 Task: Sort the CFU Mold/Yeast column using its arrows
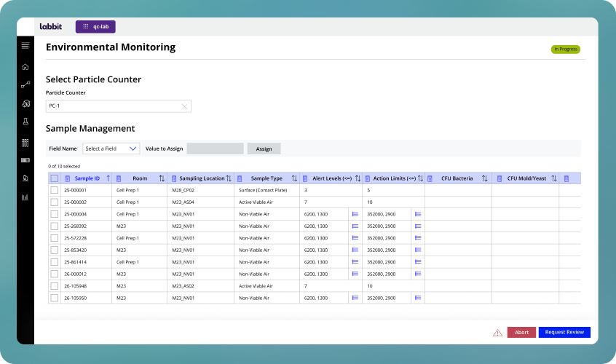[x=554, y=178]
